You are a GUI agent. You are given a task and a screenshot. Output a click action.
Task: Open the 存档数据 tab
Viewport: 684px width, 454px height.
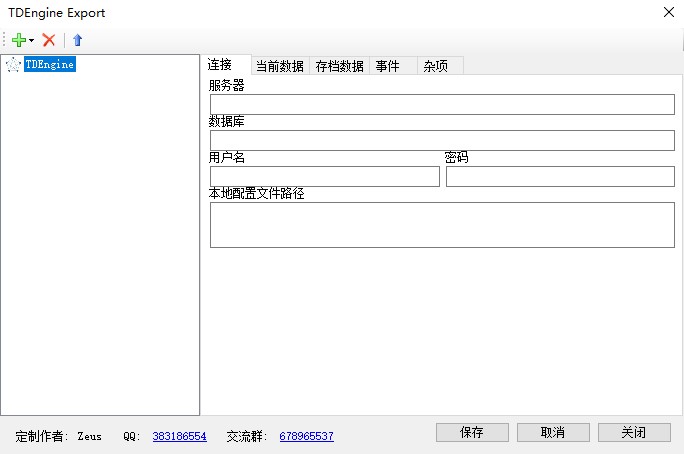[339, 66]
